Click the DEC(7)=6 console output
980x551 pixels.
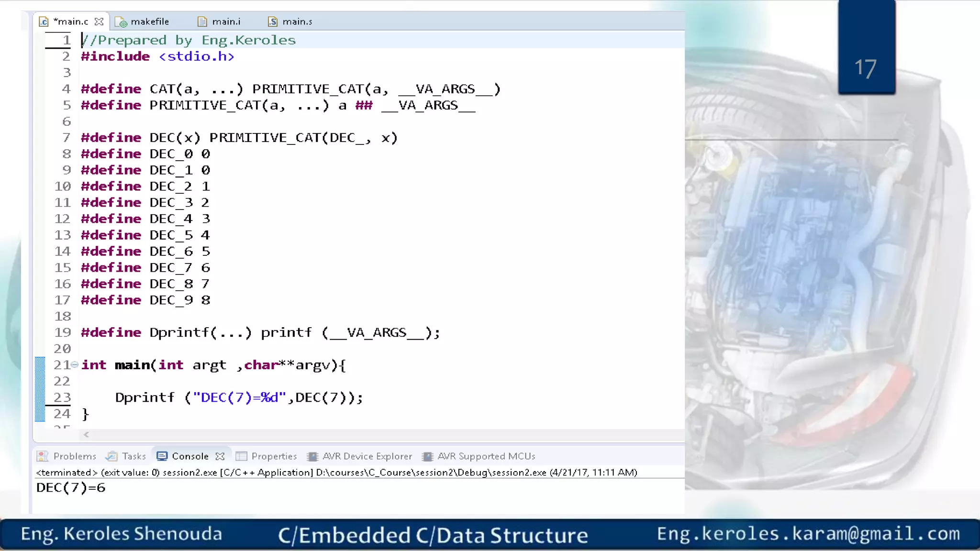pos(71,488)
